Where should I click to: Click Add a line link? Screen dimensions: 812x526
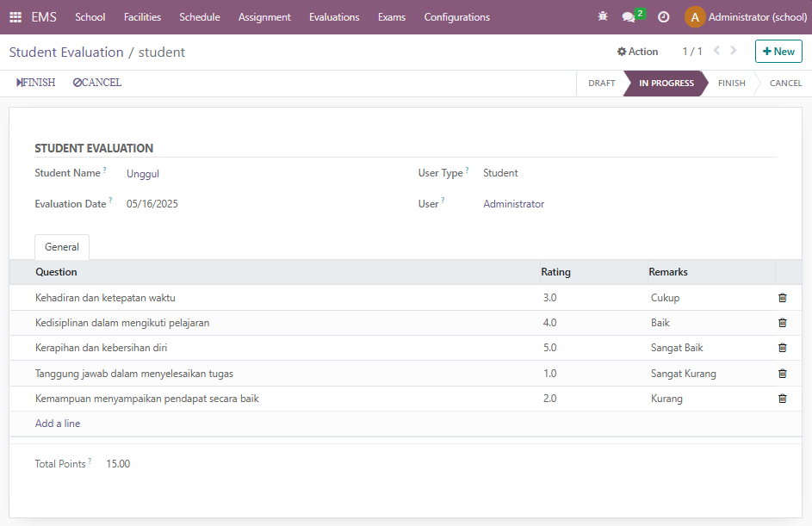(58, 424)
